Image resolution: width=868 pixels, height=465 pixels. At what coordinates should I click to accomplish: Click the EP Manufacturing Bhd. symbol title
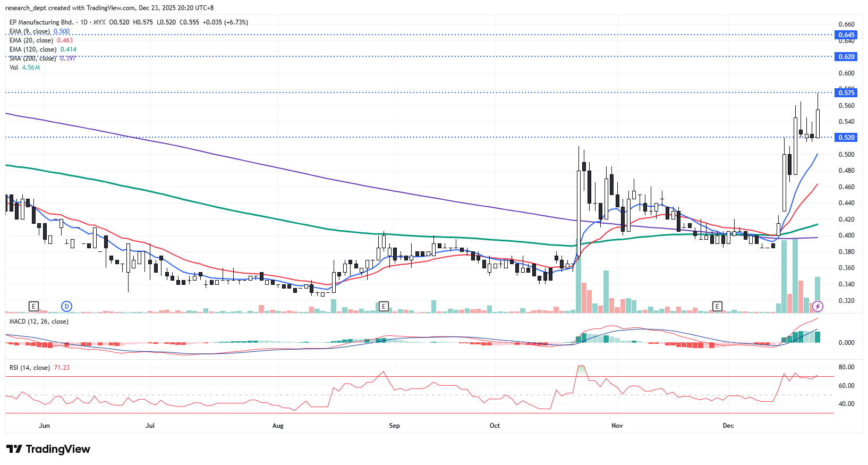[41, 22]
